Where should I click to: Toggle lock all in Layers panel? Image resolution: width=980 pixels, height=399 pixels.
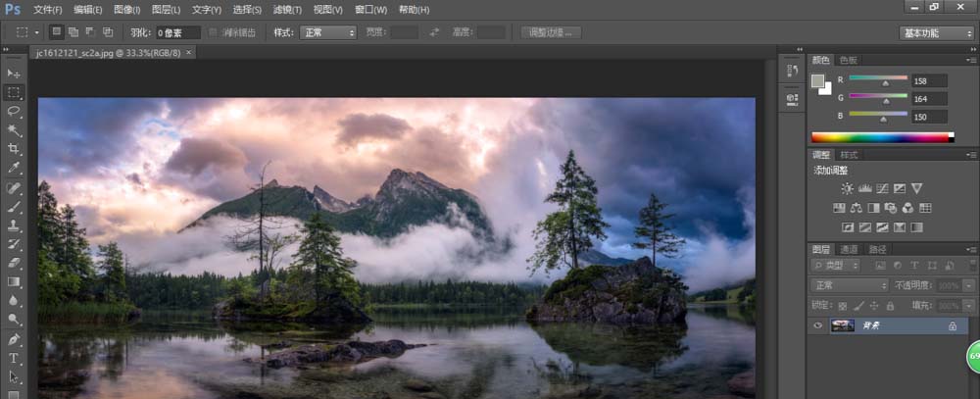tap(890, 306)
